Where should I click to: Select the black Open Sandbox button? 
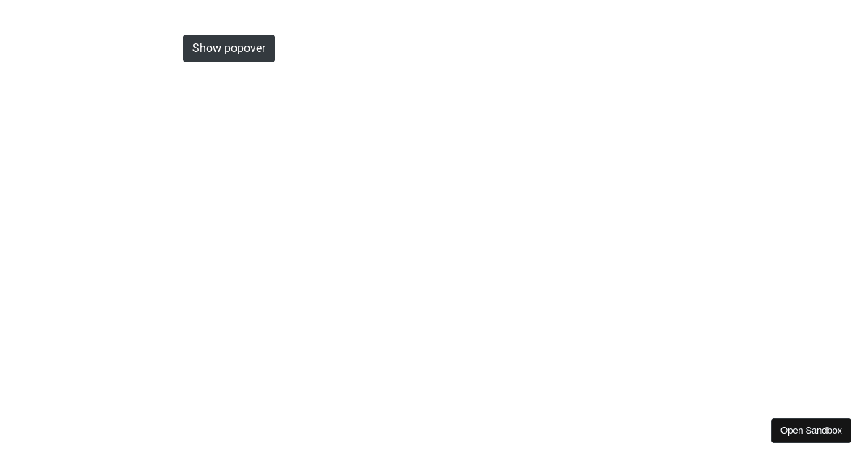coord(811,431)
